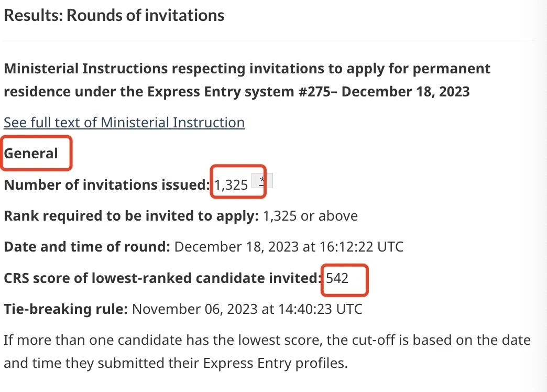Click the General round type label
This screenshot has height=392, width=547.
click(31, 153)
